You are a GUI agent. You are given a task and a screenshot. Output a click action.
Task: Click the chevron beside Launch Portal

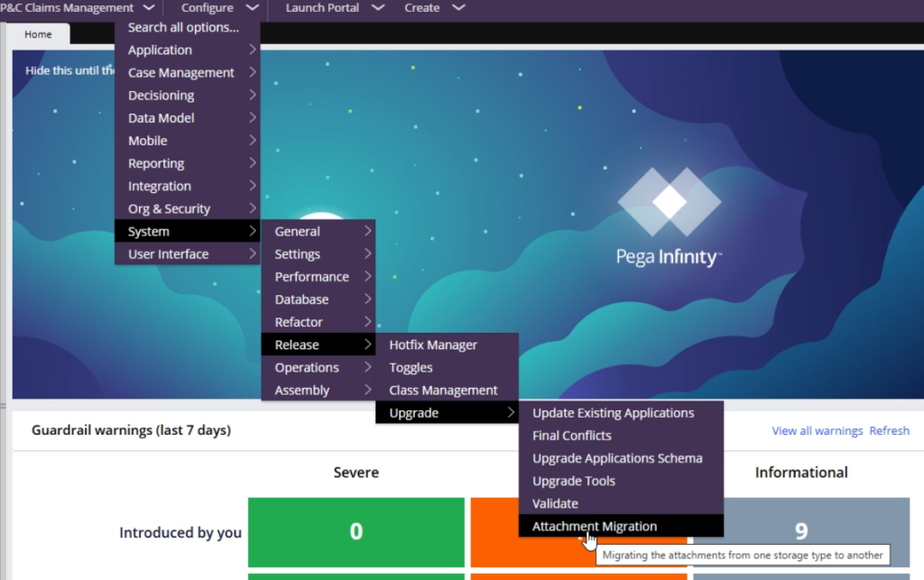tap(378, 7)
